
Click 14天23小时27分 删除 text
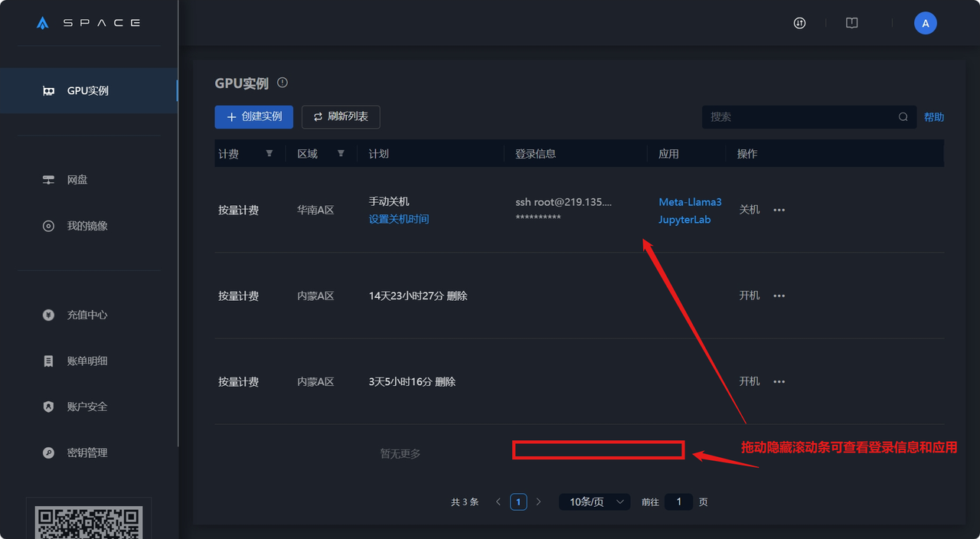click(x=418, y=296)
